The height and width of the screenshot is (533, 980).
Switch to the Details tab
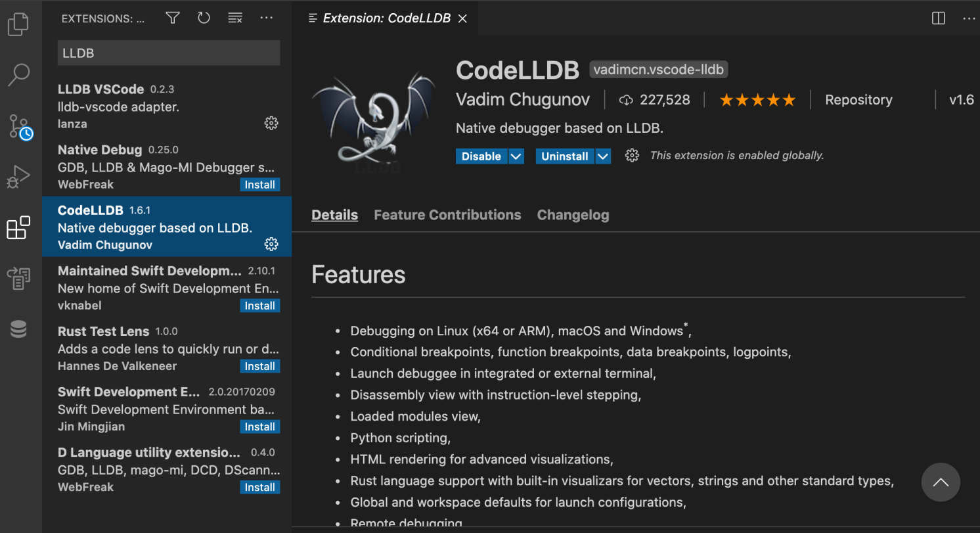coord(334,215)
